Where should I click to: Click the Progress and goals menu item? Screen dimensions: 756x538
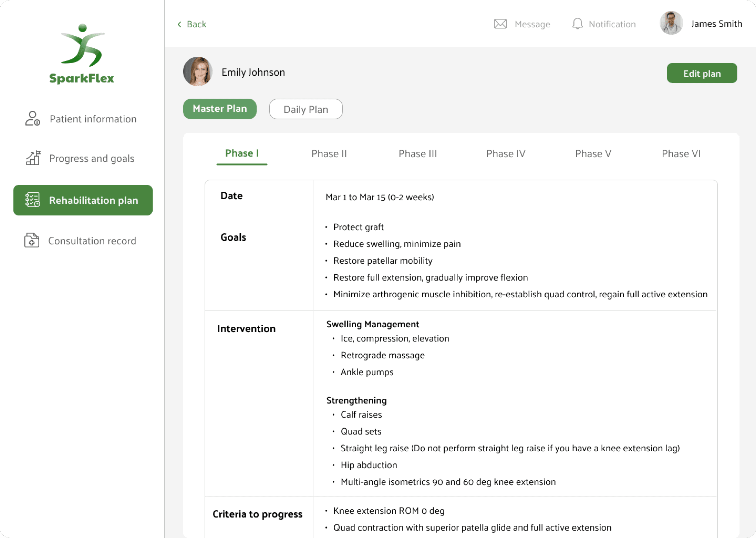click(92, 158)
